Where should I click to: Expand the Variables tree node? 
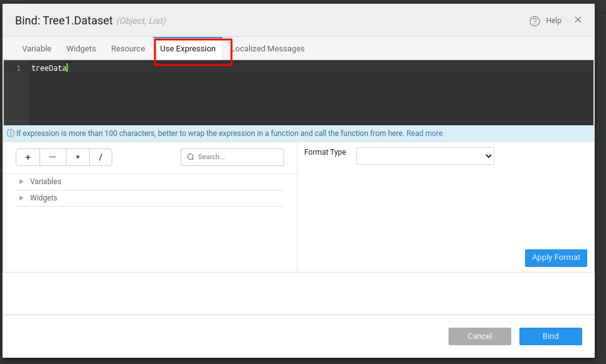(x=21, y=182)
